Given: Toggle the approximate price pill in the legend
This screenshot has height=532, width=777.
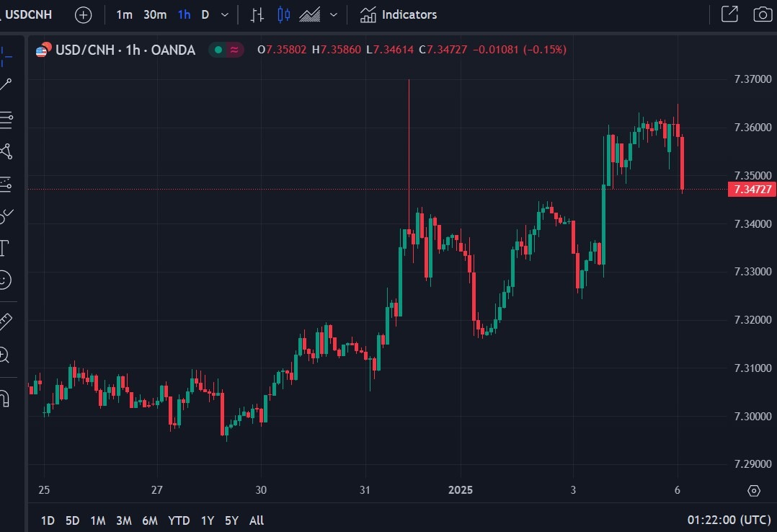Looking at the screenshot, I should click(x=235, y=50).
